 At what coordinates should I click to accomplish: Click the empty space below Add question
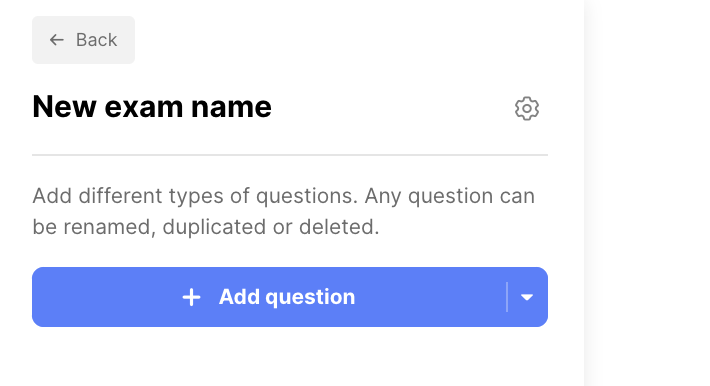[x=290, y=356]
